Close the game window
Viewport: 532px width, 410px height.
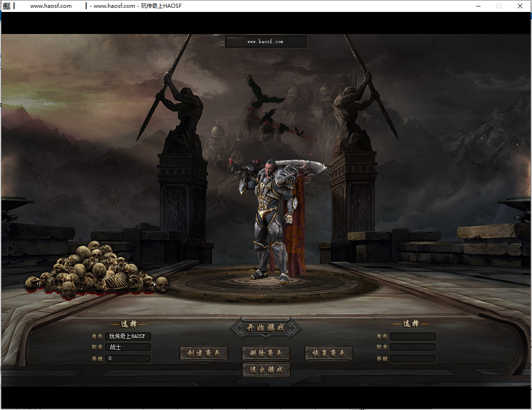(520, 6)
